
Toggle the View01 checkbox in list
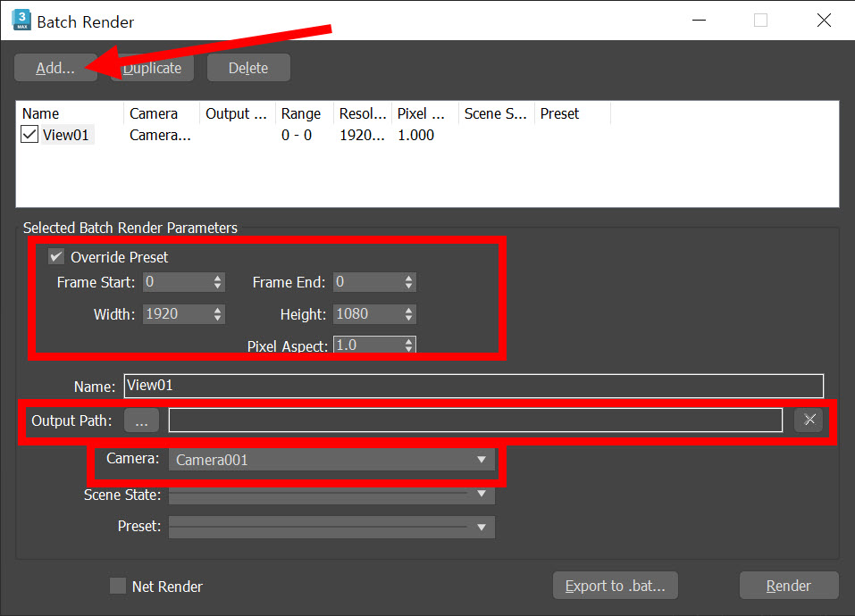tap(29, 135)
